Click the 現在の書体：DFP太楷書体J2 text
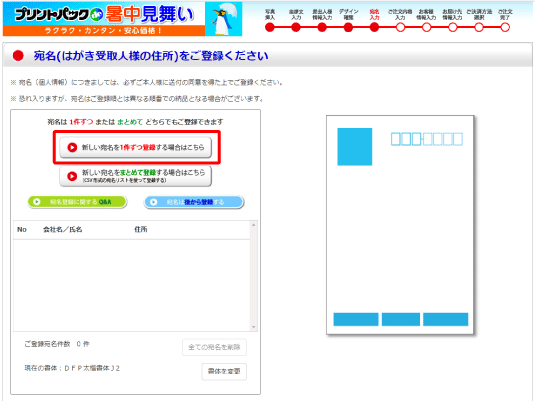Screen dimensions: 535x401 tap(72, 368)
